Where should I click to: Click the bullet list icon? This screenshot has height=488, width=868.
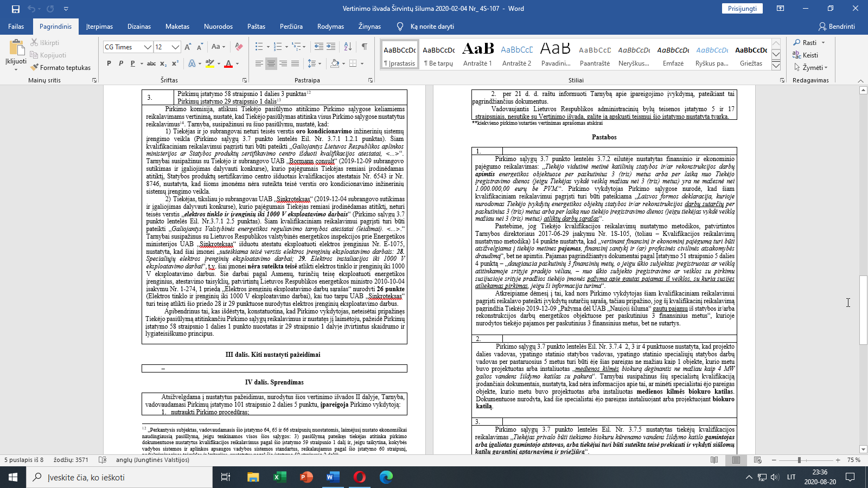pyautogui.click(x=259, y=47)
